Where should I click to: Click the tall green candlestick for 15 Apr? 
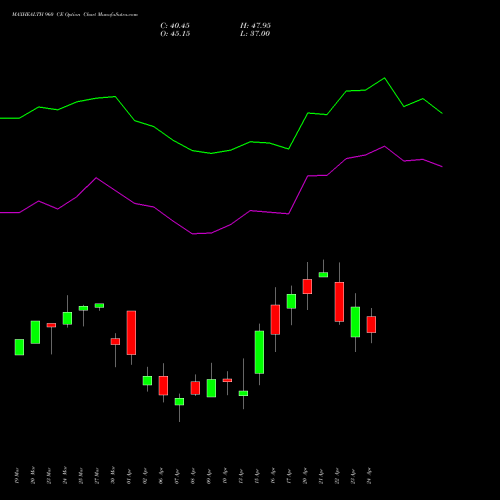coord(259,352)
